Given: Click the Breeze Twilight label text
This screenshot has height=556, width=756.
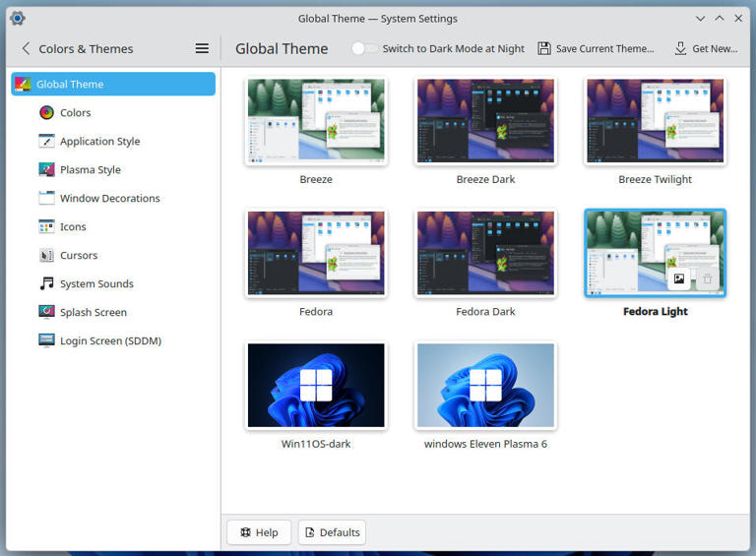Looking at the screenshot, I should click(655, 179).
